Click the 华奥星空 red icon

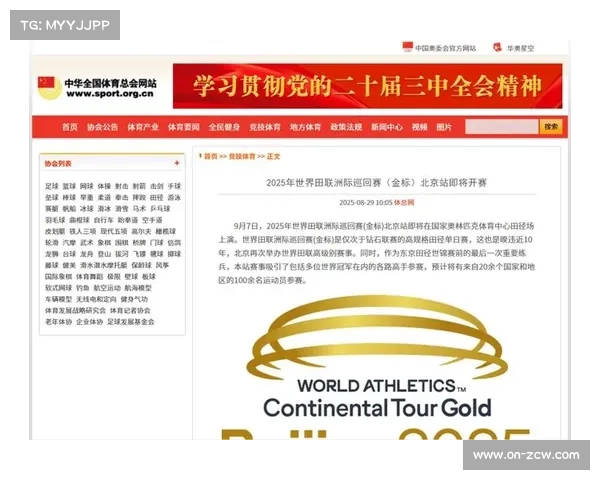[497, 47]
